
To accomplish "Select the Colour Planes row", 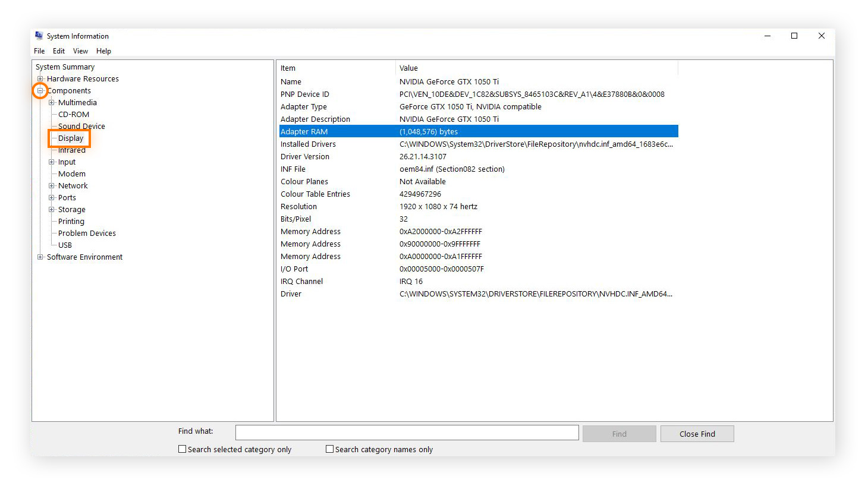I will pyautogui.click(x=479, y=182).
